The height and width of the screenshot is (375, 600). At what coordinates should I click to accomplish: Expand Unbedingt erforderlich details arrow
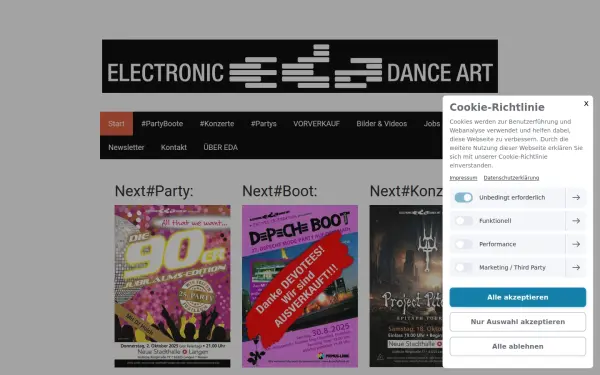[x=576, y=197]
